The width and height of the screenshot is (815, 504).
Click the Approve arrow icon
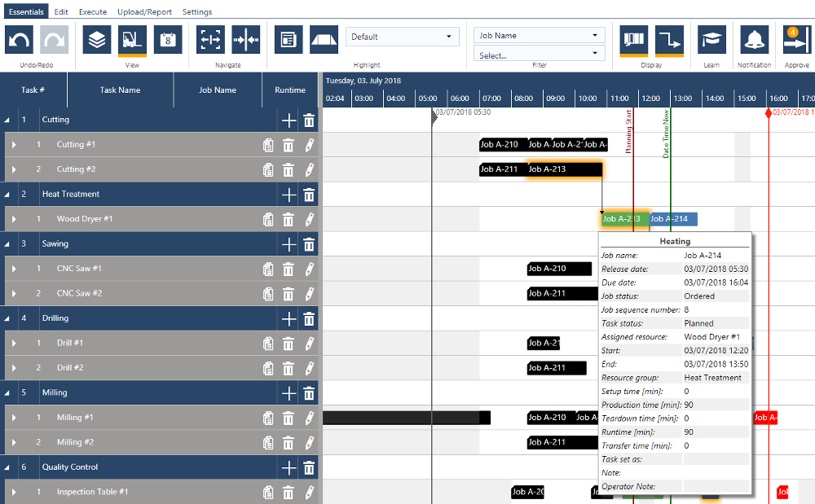coord(795,39)
